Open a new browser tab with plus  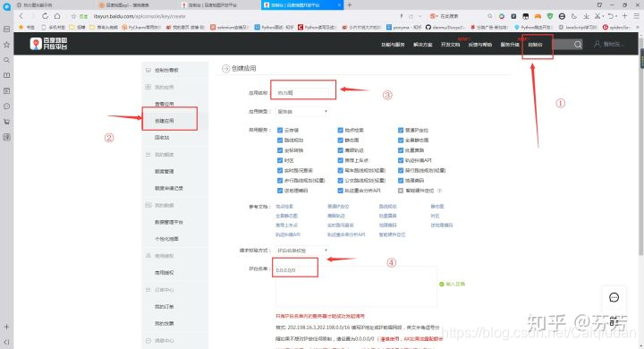pos(350,5)
